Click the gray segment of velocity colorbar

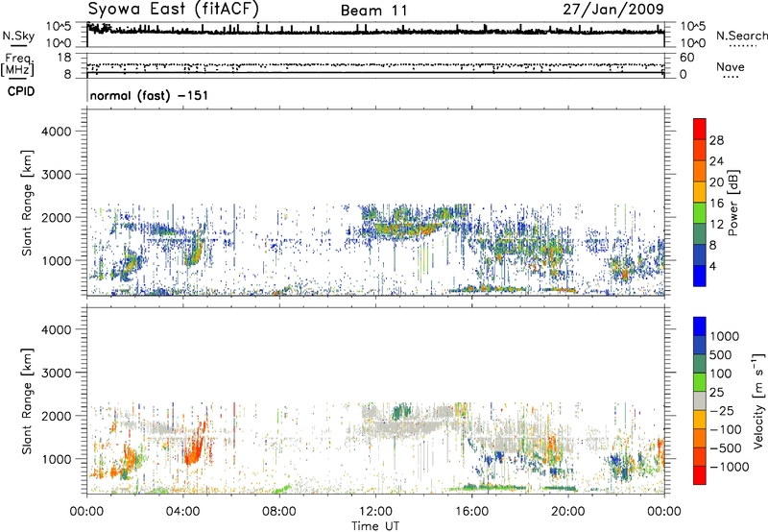tap(700, 401)
